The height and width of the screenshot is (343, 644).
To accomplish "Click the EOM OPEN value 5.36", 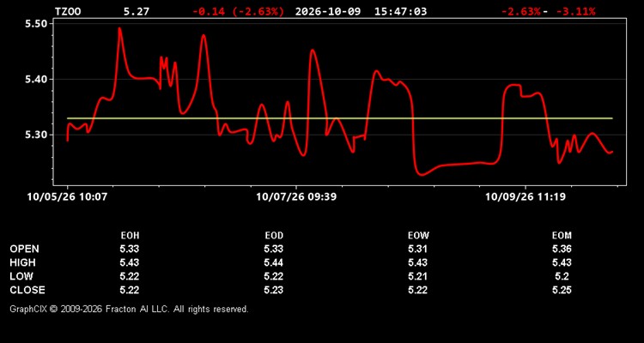I will tap(562, 249).
